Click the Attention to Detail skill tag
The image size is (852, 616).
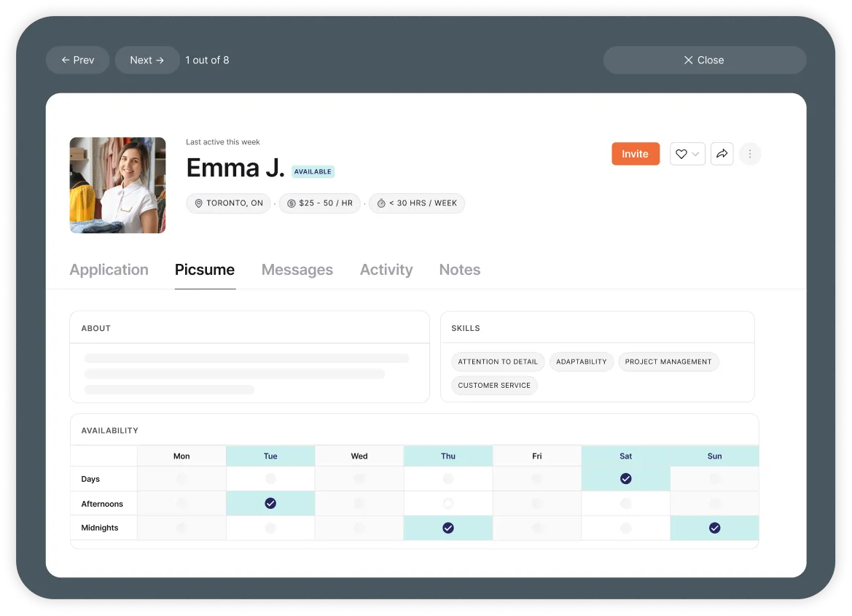point(498,362)
